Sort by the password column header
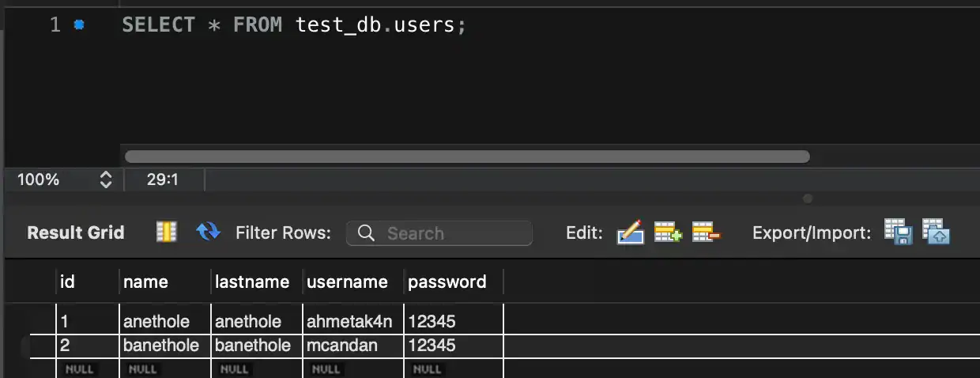This screenshot has width=980, height=378. (454, 282)
